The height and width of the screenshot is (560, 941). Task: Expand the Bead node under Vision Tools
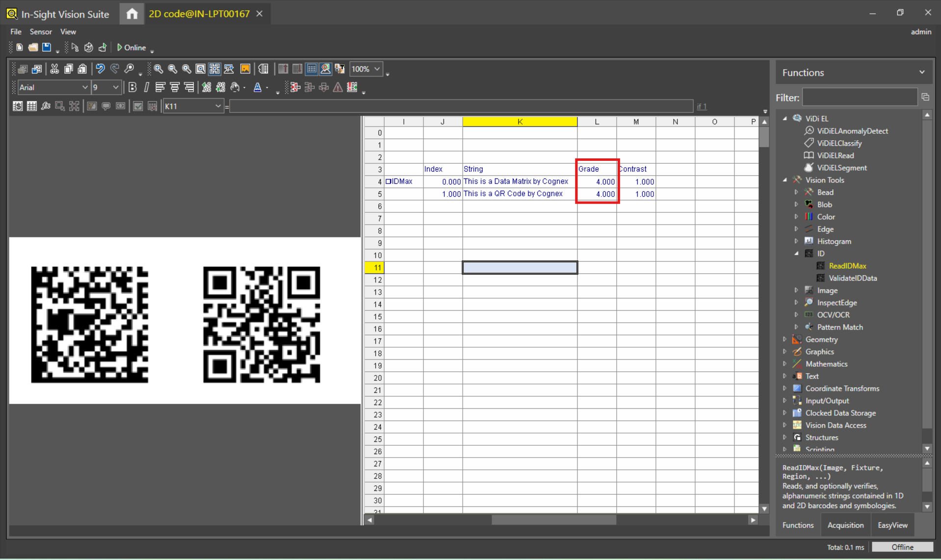797,192
